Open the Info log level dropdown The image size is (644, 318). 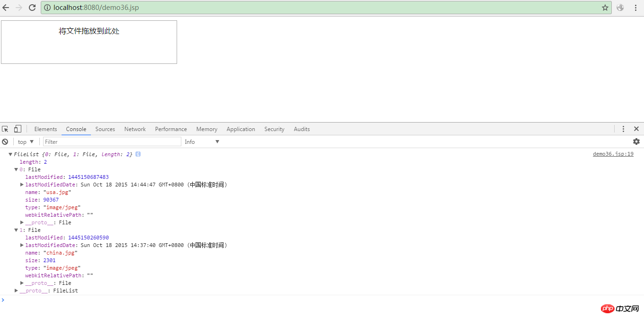[x=202, y=142]
